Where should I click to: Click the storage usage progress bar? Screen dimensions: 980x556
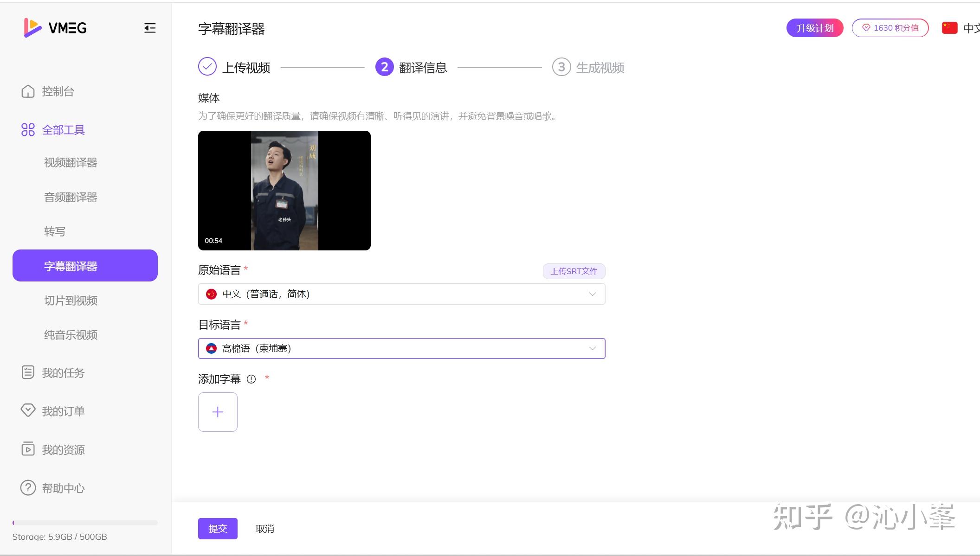(x=85, y=523)
